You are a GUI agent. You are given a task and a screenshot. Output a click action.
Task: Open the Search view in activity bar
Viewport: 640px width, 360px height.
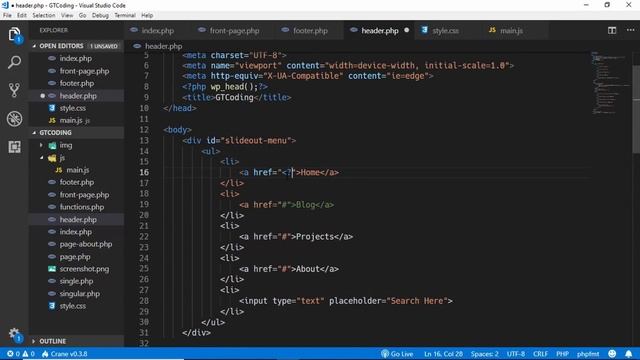click(x=14, y=62)
